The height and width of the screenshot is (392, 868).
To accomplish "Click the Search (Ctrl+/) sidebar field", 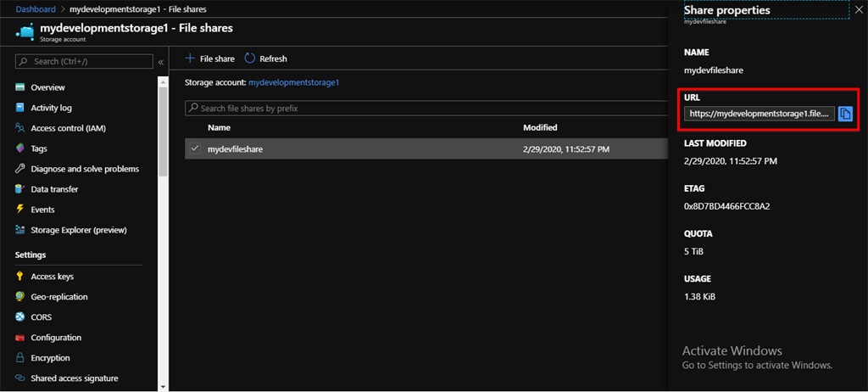I will [84, 62].
